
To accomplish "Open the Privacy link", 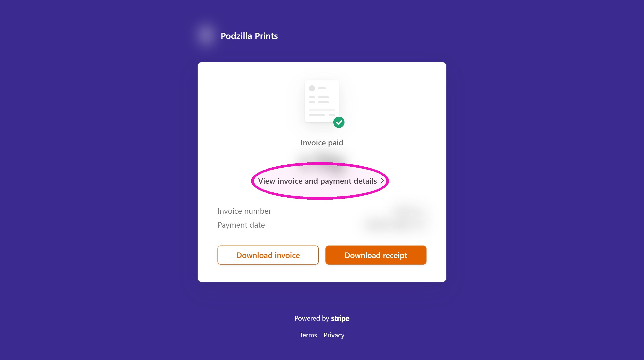I will coord(334,335).
